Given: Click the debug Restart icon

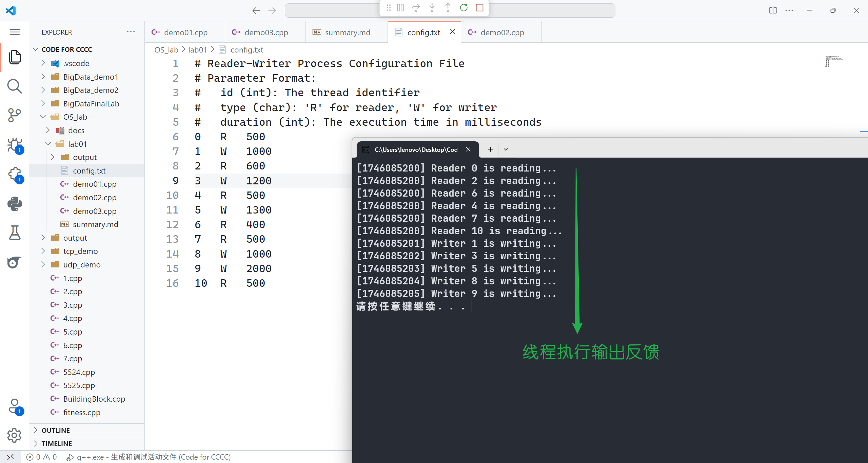Looking at the screenshot, I should [x=463, y=8].
